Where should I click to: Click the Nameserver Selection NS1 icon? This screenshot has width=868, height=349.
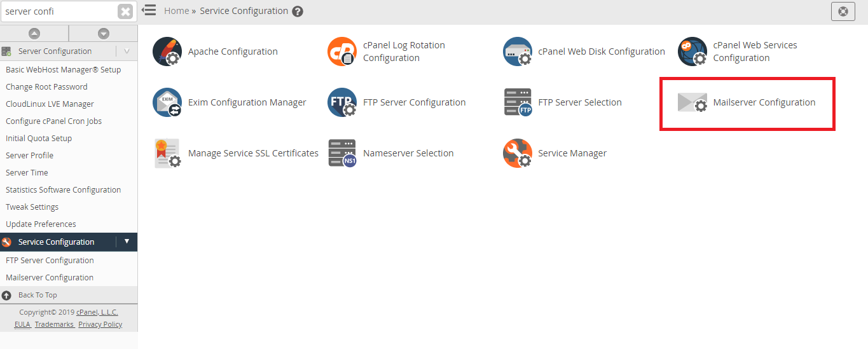click(342, 153)
